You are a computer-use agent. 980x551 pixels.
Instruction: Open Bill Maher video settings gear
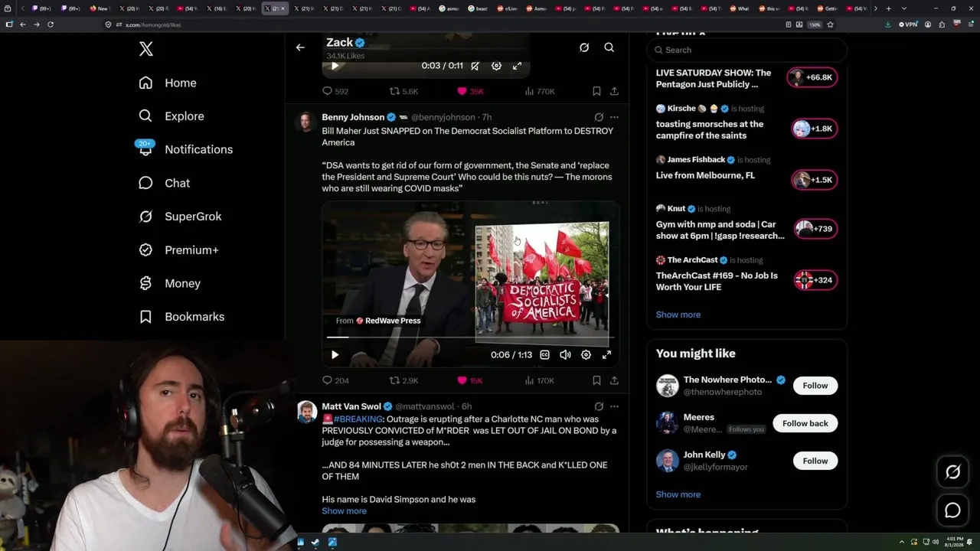pos(586,355)
